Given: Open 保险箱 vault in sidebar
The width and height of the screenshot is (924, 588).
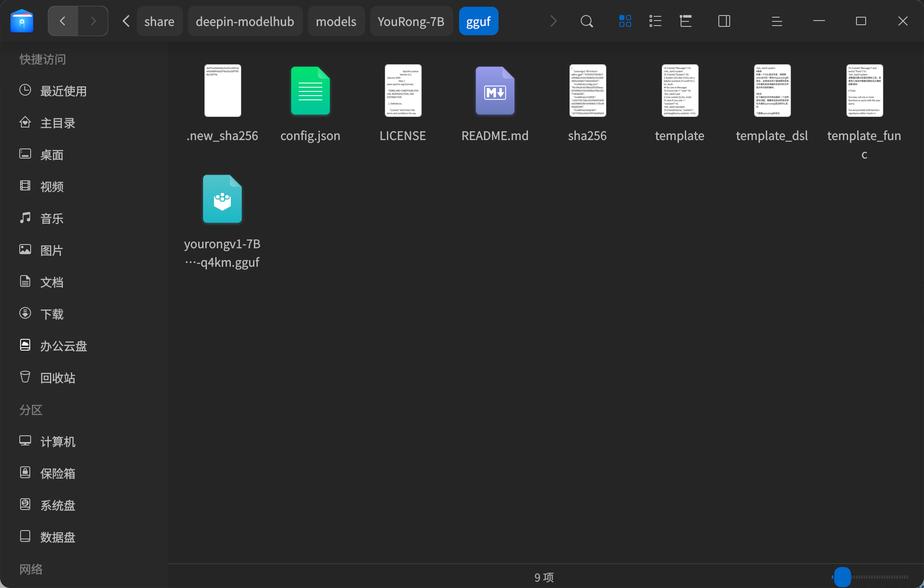Looking at the screenshot, I should tap(84, 473).
